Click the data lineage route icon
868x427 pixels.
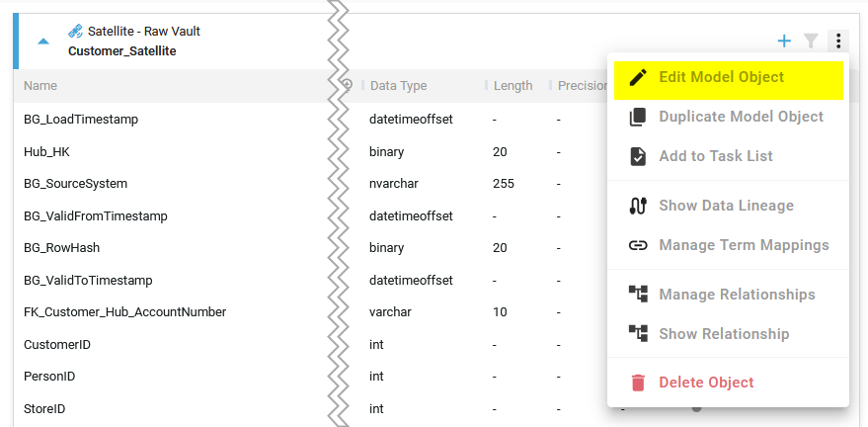(x=638, y=206)
